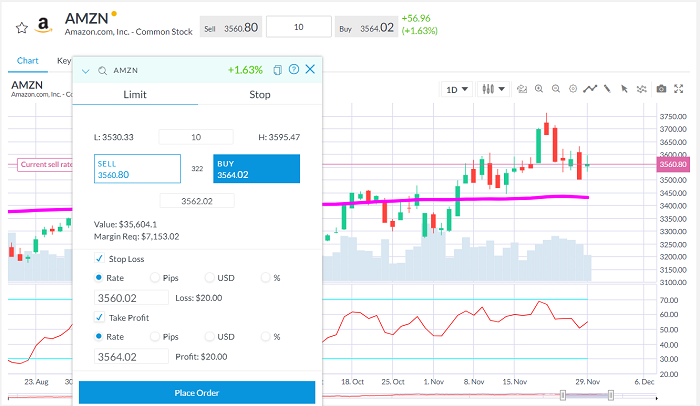Screen dimensions: 700x406
Task: Take a chart snapshot with camera icon
Action: [x=661, y=89]
